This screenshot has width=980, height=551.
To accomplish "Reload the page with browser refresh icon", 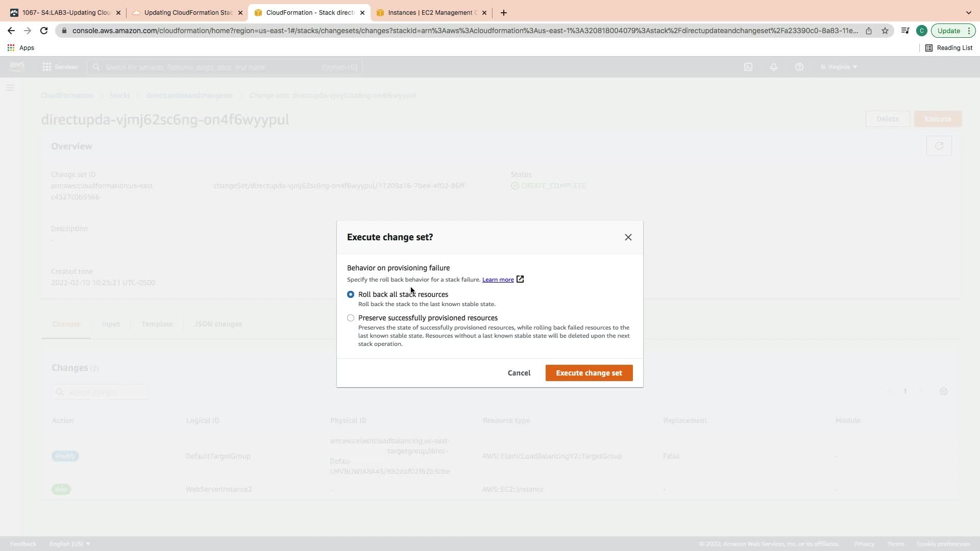I will click(x=44, y=31).
